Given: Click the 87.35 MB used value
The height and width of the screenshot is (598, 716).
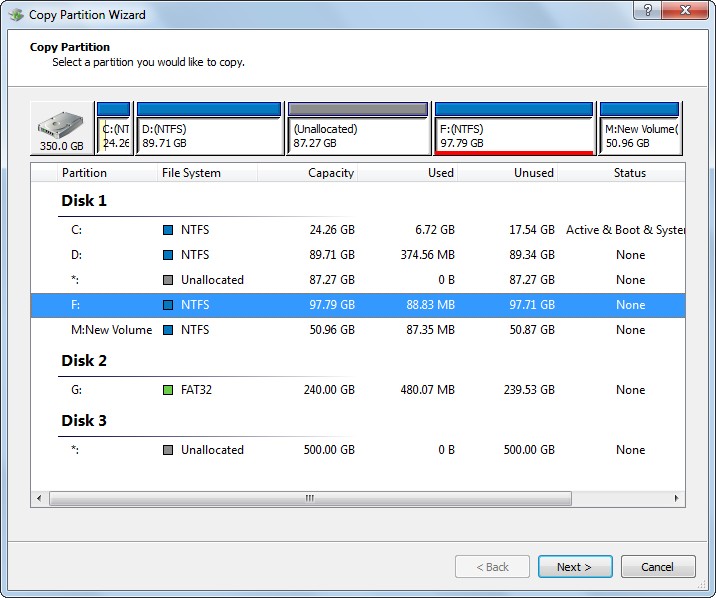Looking at the screenshot, I should coord(431,330).
